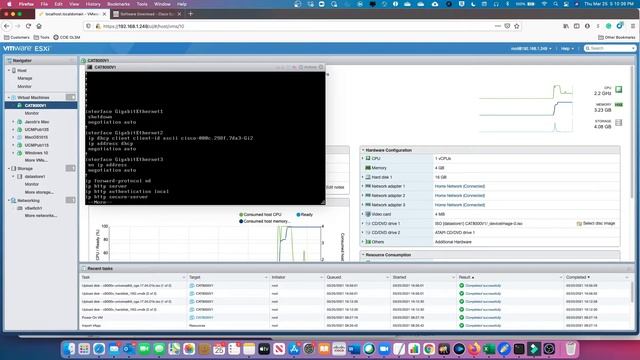Open a new browser tab with plus
The width and height of the screenshot is (640, 360).
pyautogui.click(x=190, y=14)
